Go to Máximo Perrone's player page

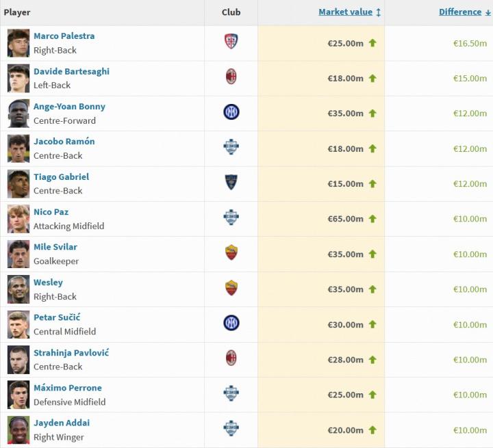[x=68, y=388]
